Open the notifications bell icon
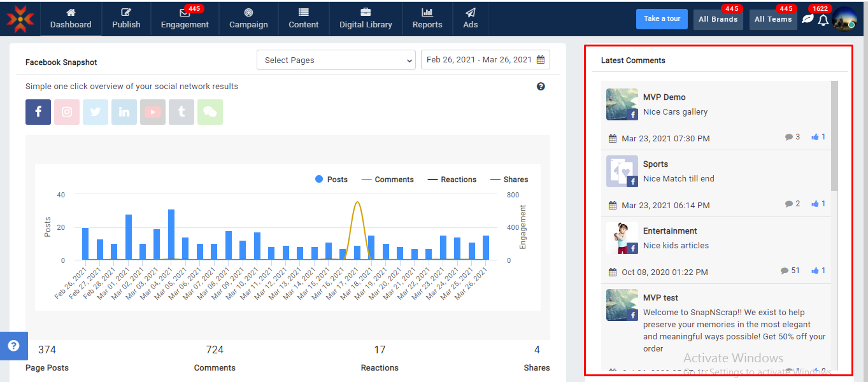The width and height of the screenshot is (868, 382). pyautogui.click(x=823, y=20)
